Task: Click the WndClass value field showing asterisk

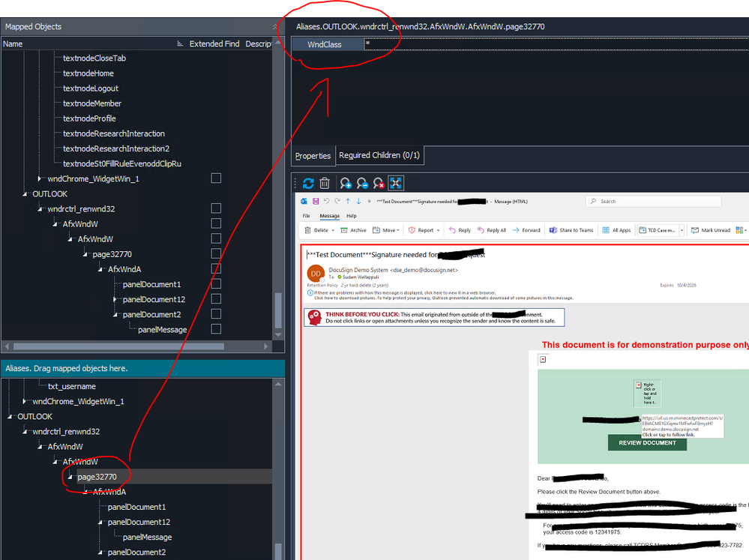Action: point(556,44)
